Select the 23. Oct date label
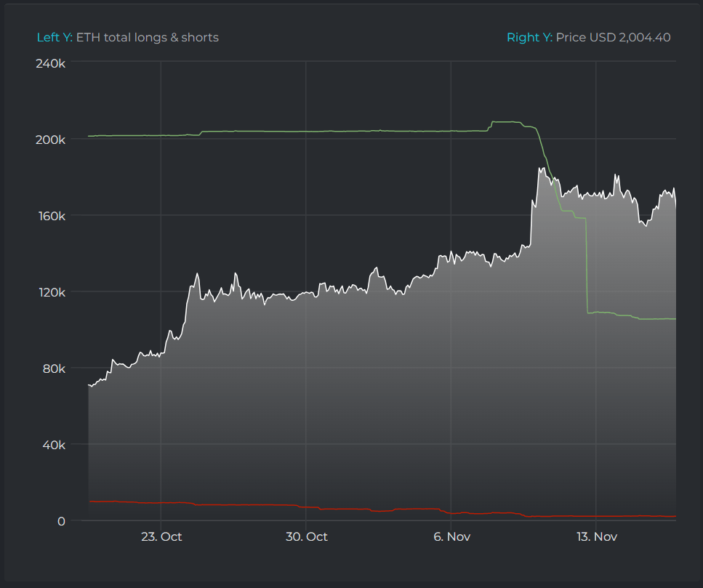703x588 pixels. [161, 536]
